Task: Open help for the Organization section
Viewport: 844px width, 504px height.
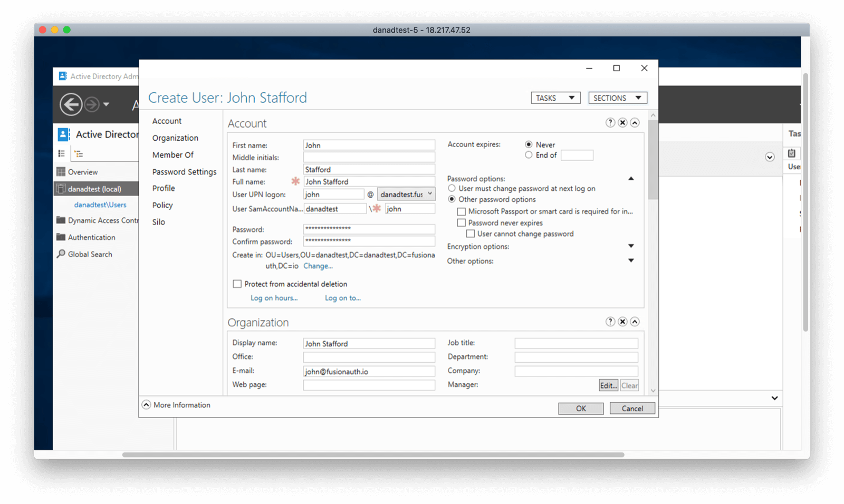Action: tap(610, 322)
